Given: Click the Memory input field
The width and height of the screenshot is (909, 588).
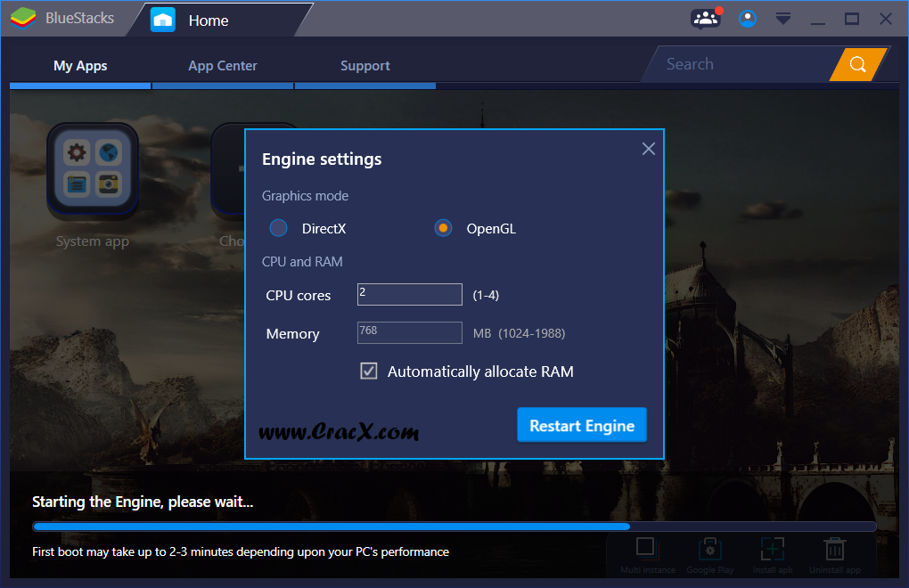Looking at the screenshot, I should pos(410,332).
